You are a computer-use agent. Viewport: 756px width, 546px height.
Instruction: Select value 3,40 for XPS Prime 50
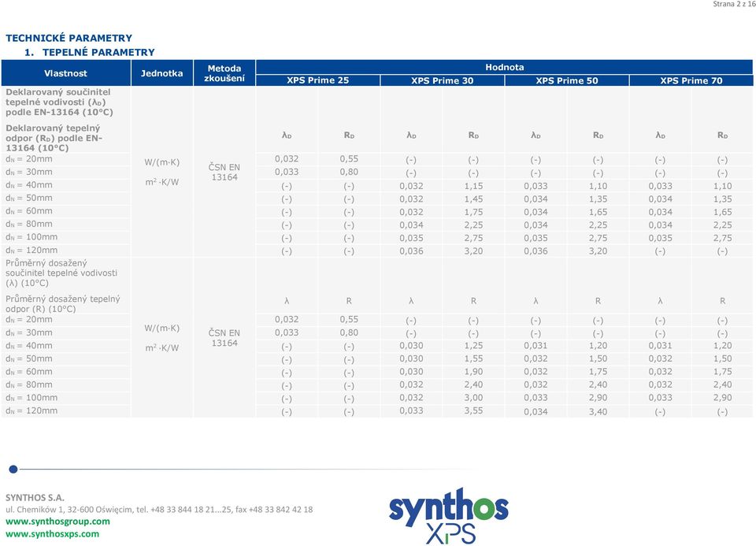(598, 412)
